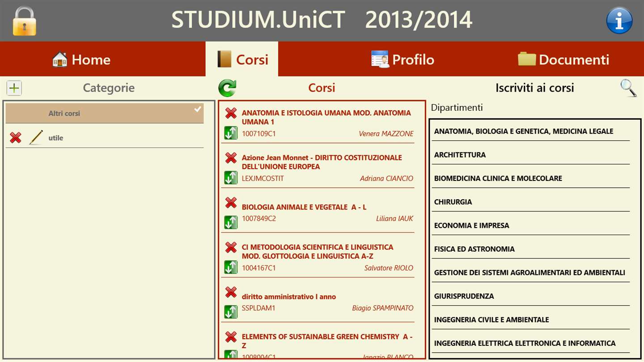Go to the Home tab
The width and height of the screenshot is (644, 362).
[81, 59]
